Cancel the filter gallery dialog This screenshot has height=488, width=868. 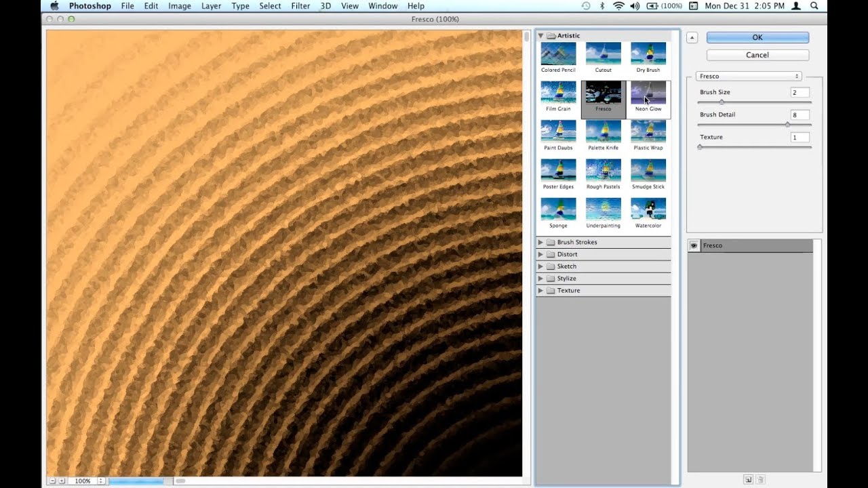757,55
